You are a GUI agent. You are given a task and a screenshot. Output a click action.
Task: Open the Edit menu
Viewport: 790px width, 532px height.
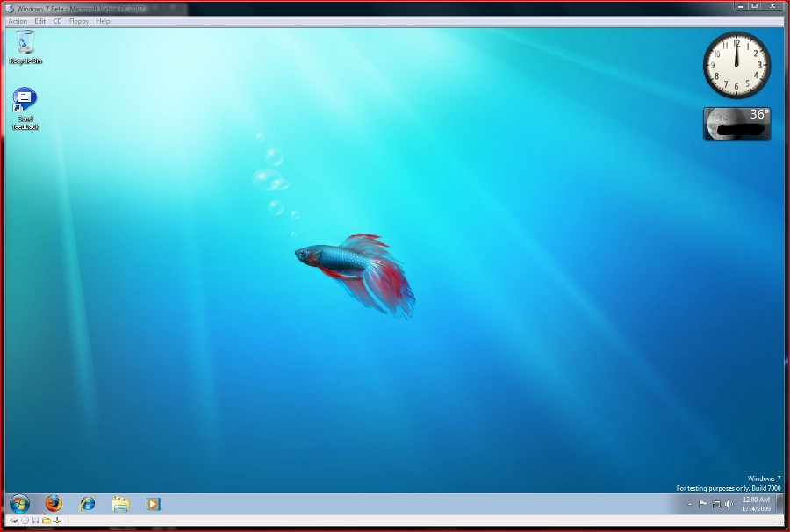[x=40, y=21]
